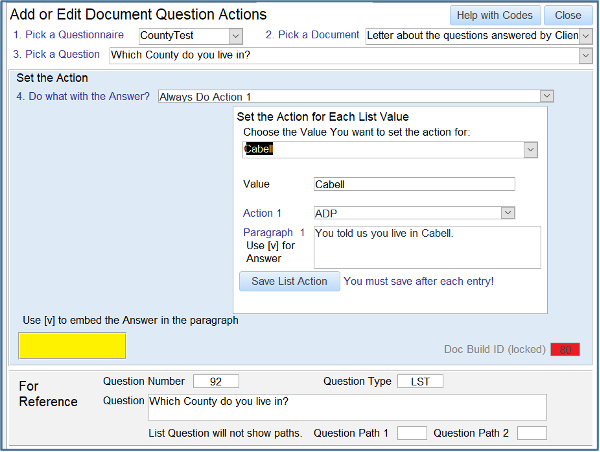
Task: Edit the Paragraph 1 text box
Action: (427, 248)
